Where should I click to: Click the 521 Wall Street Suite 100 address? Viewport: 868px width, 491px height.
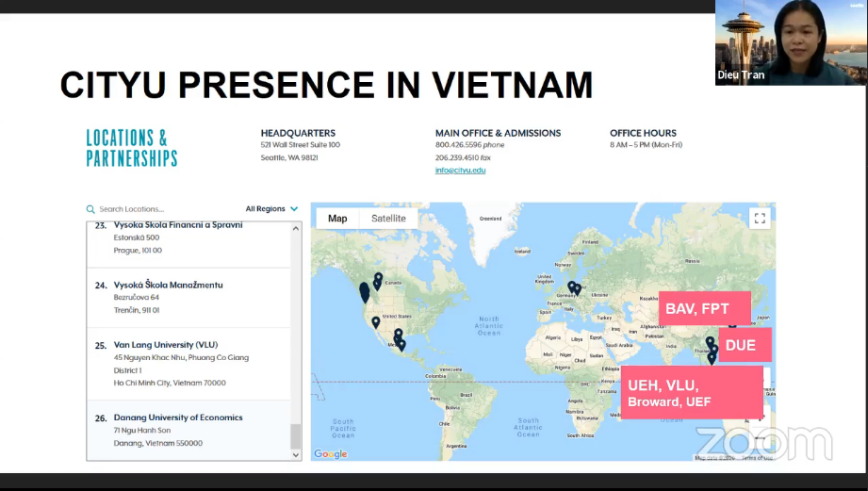(x=300, y=145)
